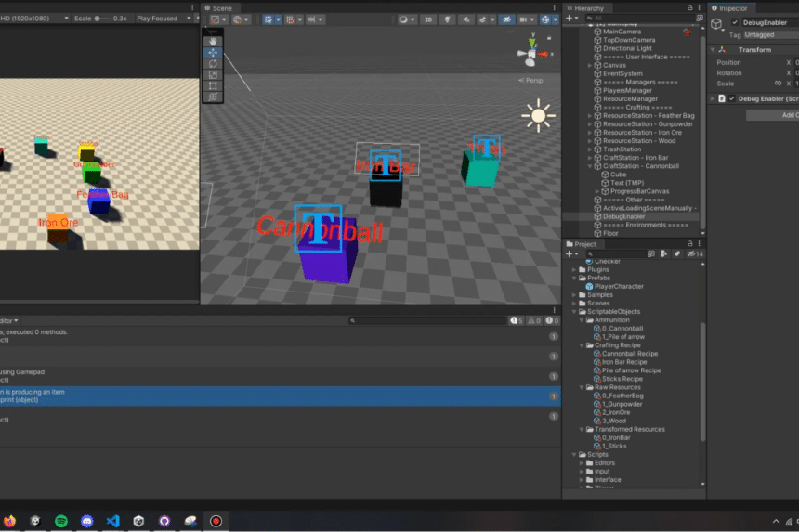Open Project create plus dropdown
799x532 pixels.
pos(571,253)
